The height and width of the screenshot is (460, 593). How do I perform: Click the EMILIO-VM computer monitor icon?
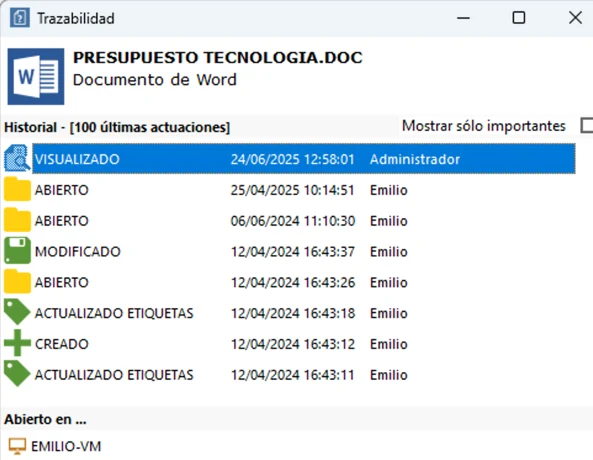pyautogui.click(x=17, y=446)
